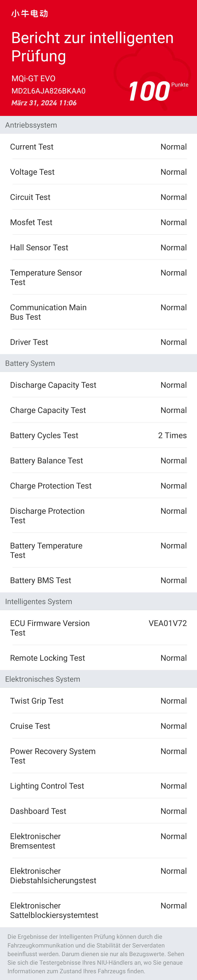Open the Current Test row
This screenshot has width=197, height=980.
(x=98, y=147)
